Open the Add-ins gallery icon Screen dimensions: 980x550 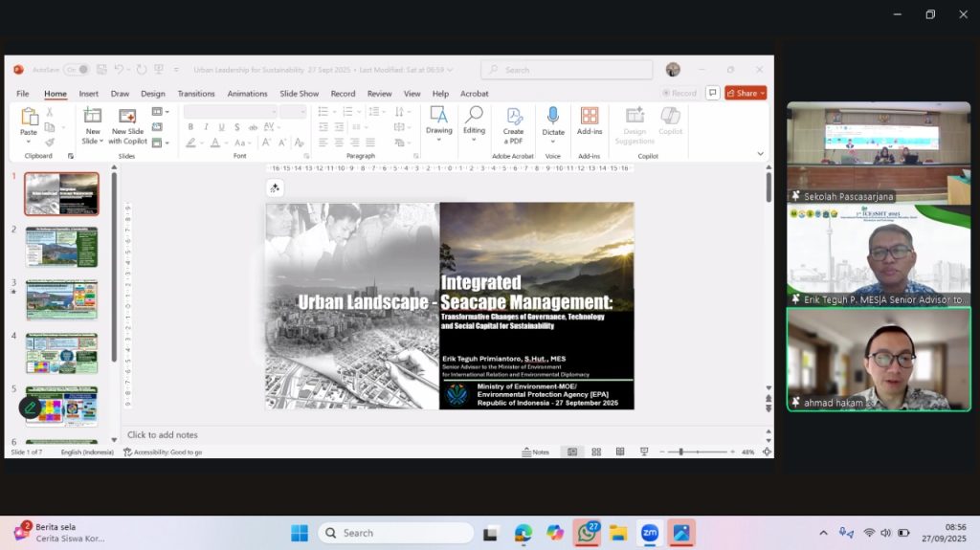(x=590, y=121)
